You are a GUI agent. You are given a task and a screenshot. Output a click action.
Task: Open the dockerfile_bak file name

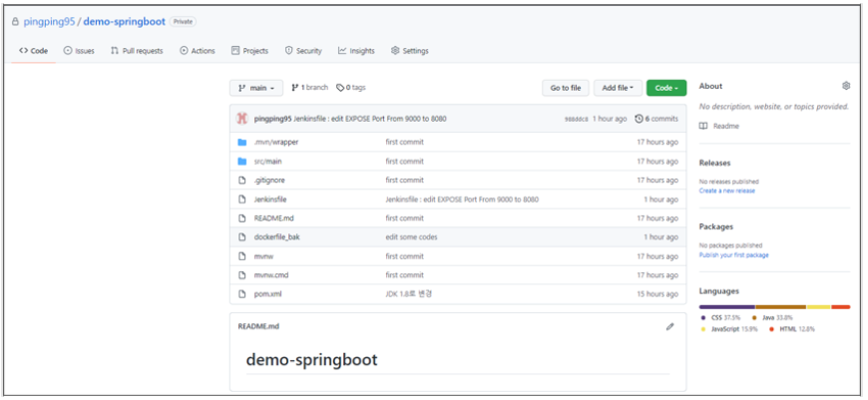coord(276,236)
